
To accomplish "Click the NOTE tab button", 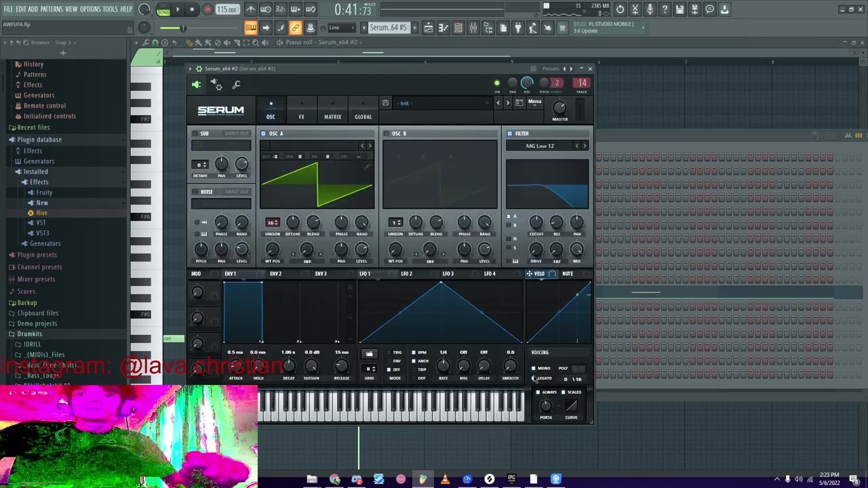I will pyautogui.click(x=568, y=274).
